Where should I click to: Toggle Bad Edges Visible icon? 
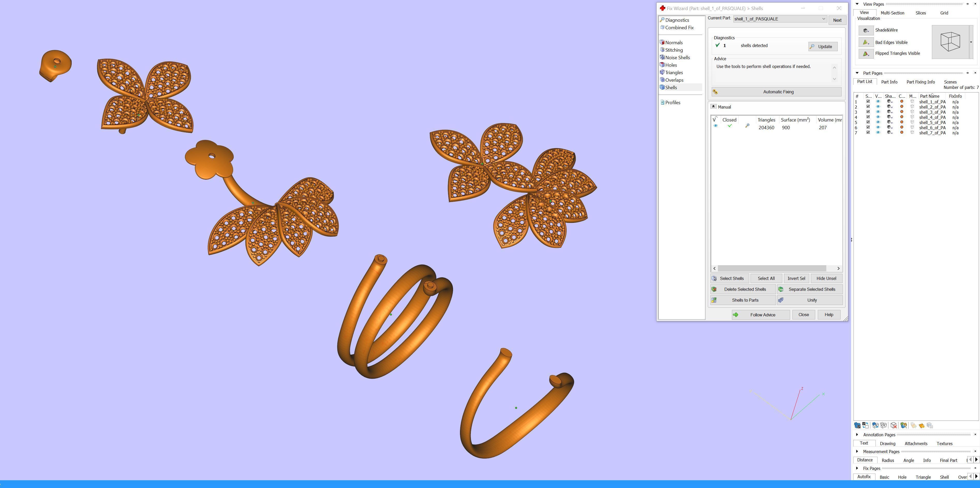(x=866, y=43)
